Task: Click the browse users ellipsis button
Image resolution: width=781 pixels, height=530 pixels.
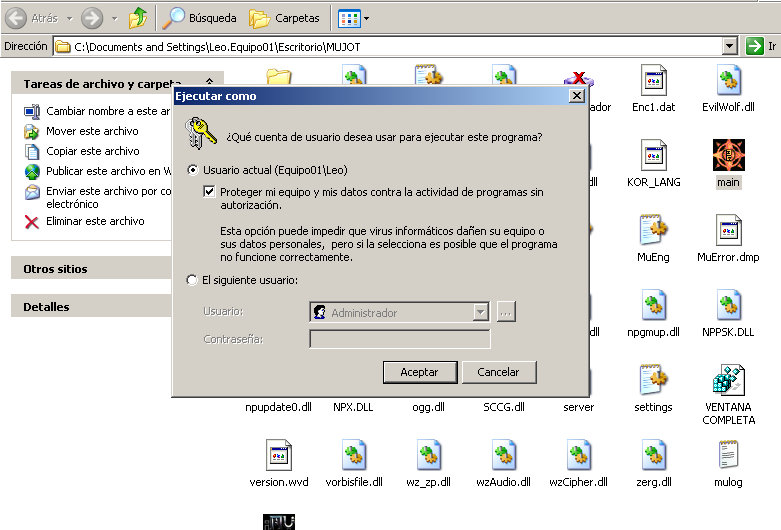Action: pyautogui.click(x=506, y=312)
